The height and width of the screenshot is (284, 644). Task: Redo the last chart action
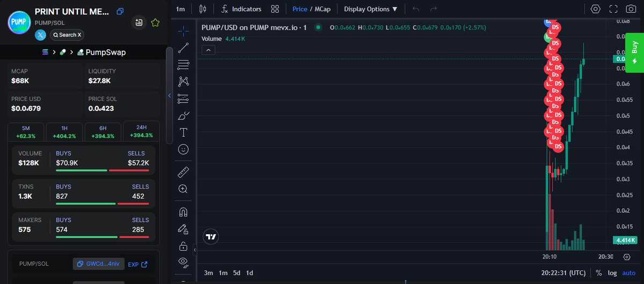point(433,9)
